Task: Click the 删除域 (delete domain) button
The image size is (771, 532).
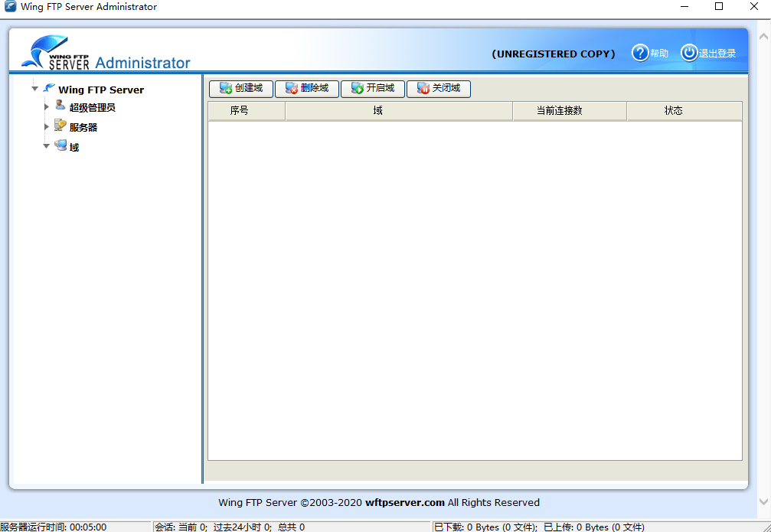Action: click(x=307, y=89)
